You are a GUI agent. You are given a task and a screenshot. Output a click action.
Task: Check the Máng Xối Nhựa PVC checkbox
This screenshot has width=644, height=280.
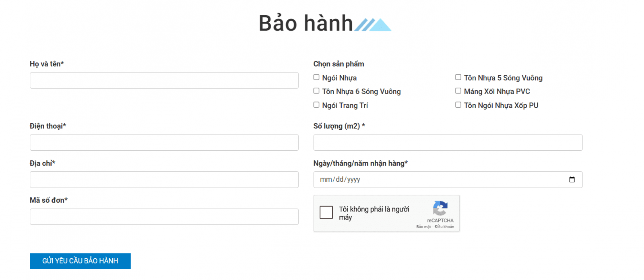[458, 91]
